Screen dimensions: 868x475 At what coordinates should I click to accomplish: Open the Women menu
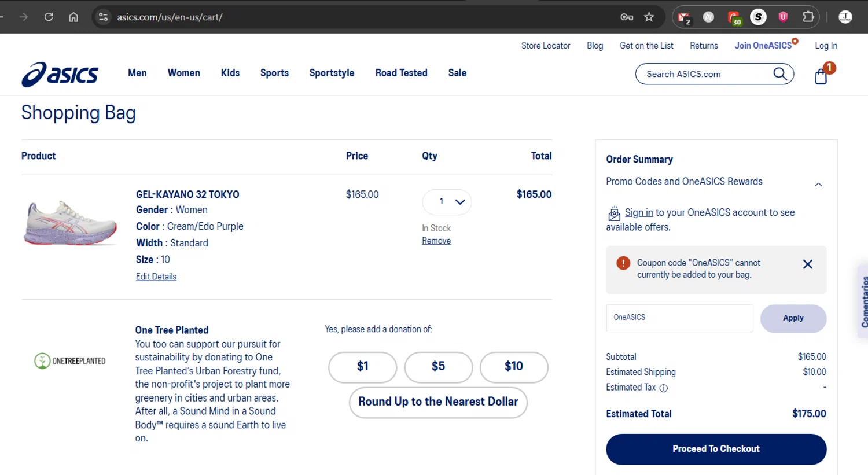pyautogui.click(x=184, y=73)
